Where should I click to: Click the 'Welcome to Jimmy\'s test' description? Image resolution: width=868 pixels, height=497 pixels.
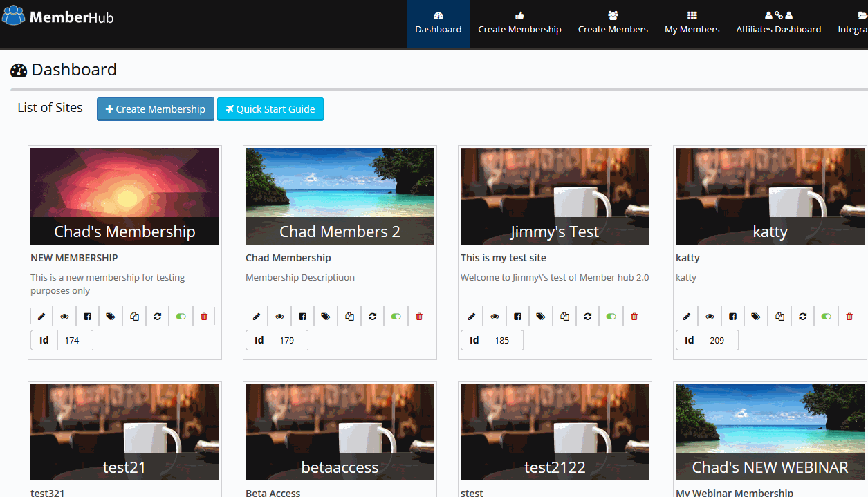[x=555, y=277]
